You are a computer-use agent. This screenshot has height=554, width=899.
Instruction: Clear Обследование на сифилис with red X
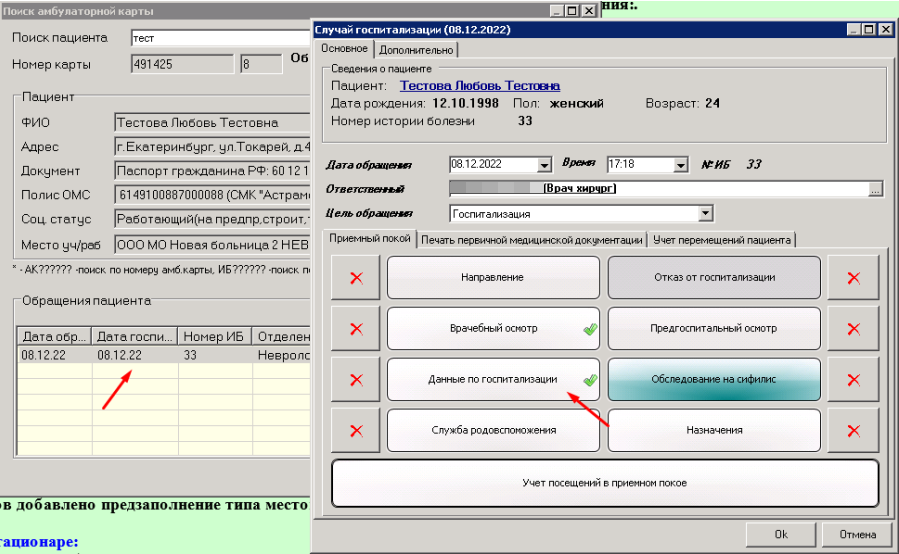click(x=853, y=380)
